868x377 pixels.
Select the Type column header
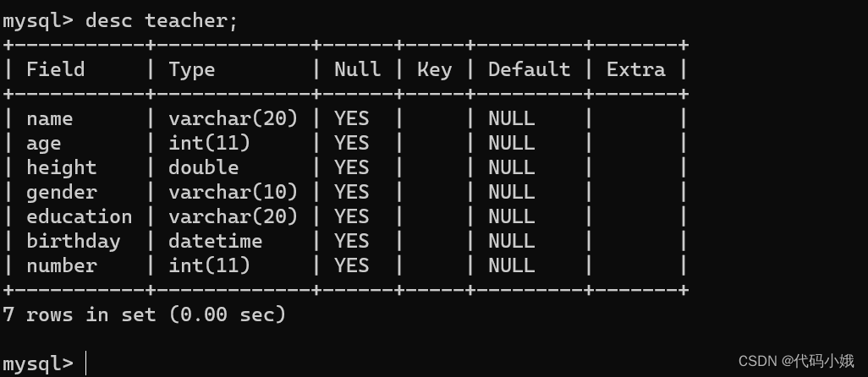tap(191, 69)
